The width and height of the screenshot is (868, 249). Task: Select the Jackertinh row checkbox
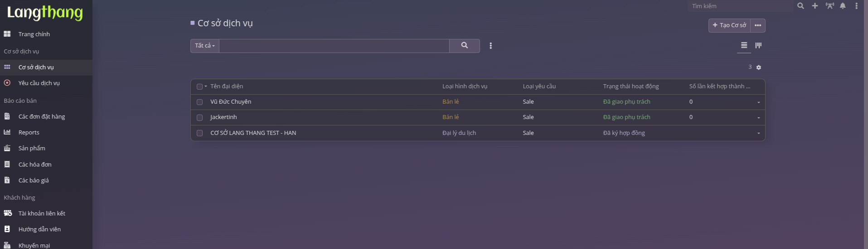pyautogui.click(x=199, y=118)
